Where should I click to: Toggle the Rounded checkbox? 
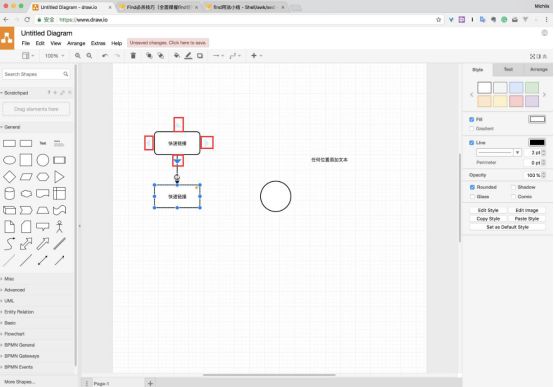pos(472,187)
